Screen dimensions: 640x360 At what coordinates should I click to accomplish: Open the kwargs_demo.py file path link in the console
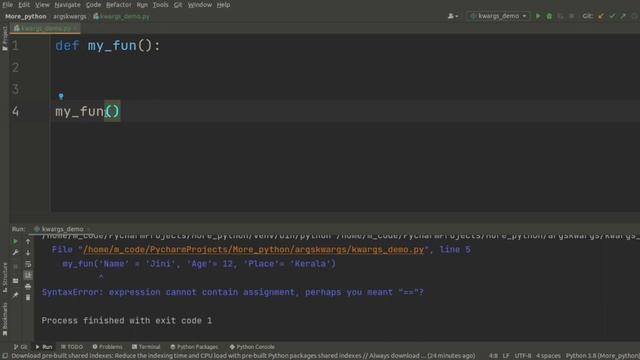coord(253,249)
